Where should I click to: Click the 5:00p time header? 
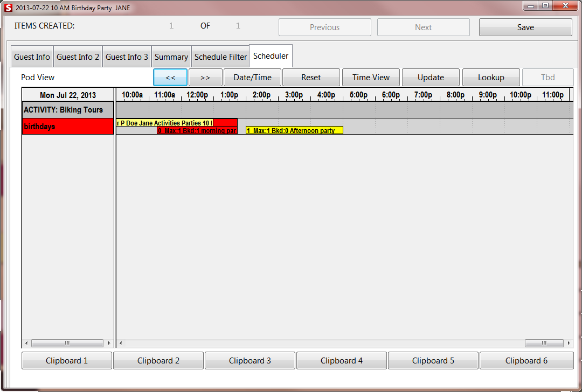[358, 95]
